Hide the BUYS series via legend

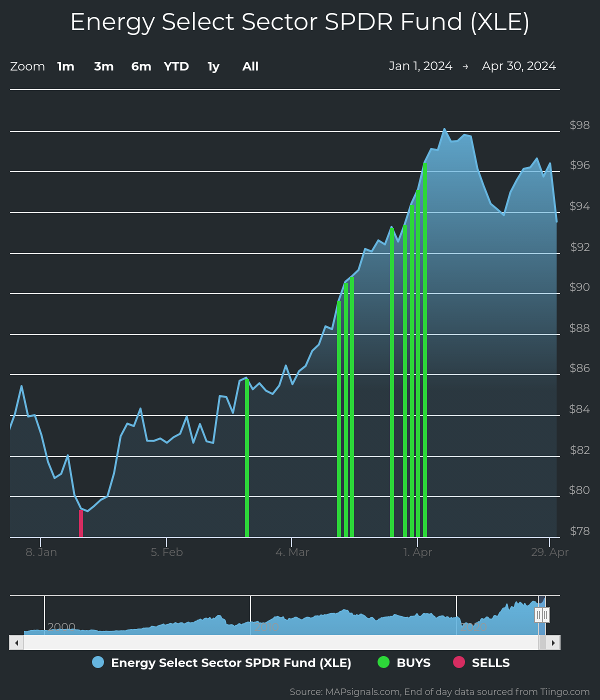coord(413,662)
